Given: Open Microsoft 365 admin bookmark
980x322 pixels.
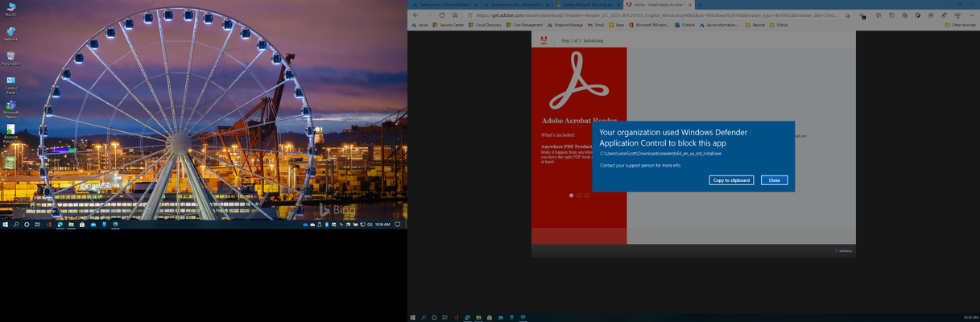Looking at the screenshot, I should click(x=649, y=25).
